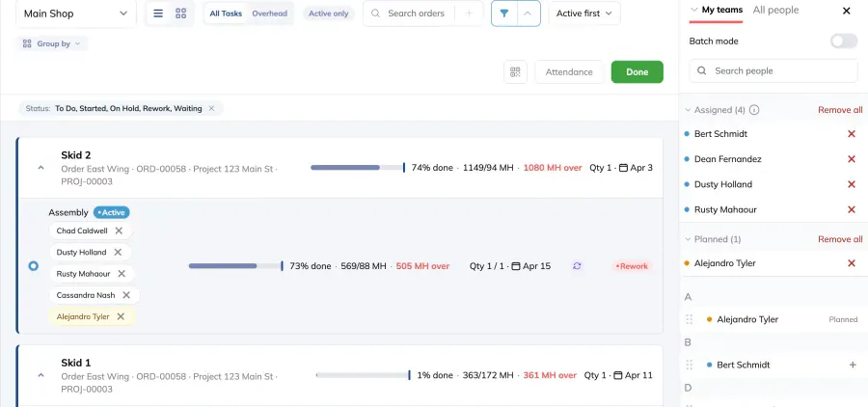Image resolution: width=868 pixels, height=407 pixels.
Task: Remove Alejandro Tyler chip from Assembly
Action: coord(121,316)
